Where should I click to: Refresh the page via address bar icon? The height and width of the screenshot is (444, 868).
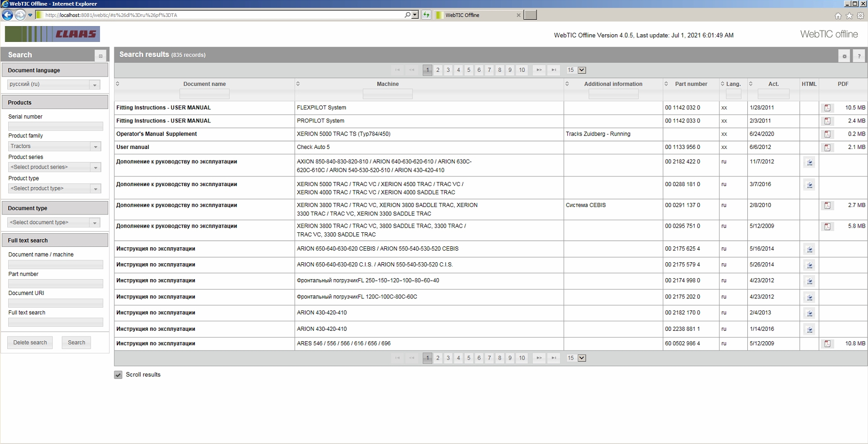click(x=427, y=15)
